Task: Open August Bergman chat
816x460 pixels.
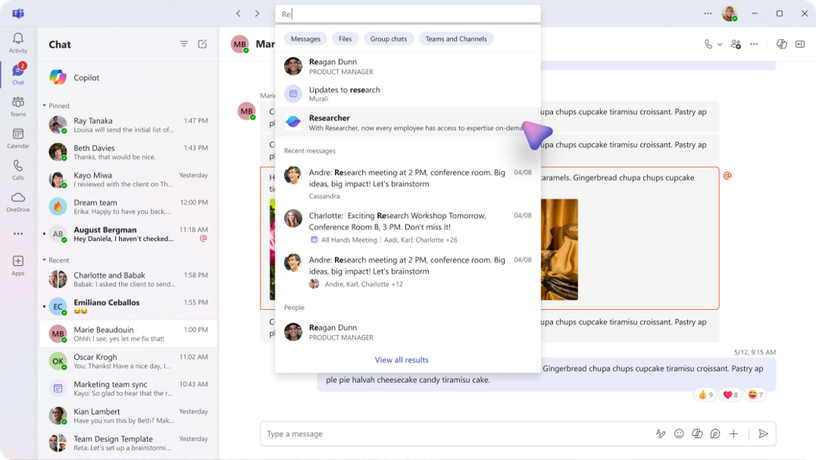Action: coord(128,234)
